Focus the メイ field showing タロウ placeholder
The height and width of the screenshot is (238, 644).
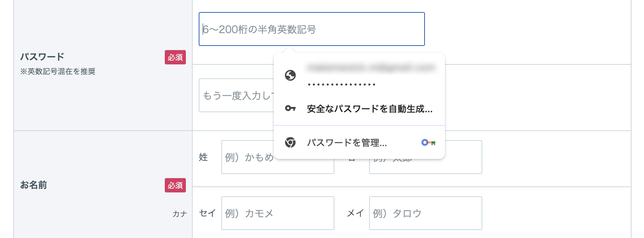[425, 213]
